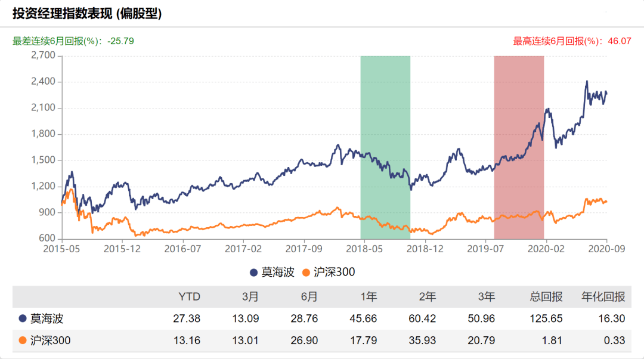This screenshot has height=359, width=644.
Task: Select the 1年 column header
Action: click(x=369, y=296)
